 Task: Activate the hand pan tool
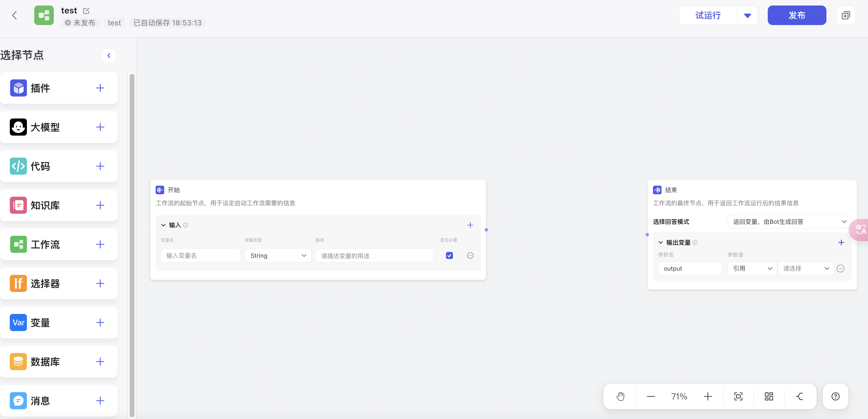(620, 396)
